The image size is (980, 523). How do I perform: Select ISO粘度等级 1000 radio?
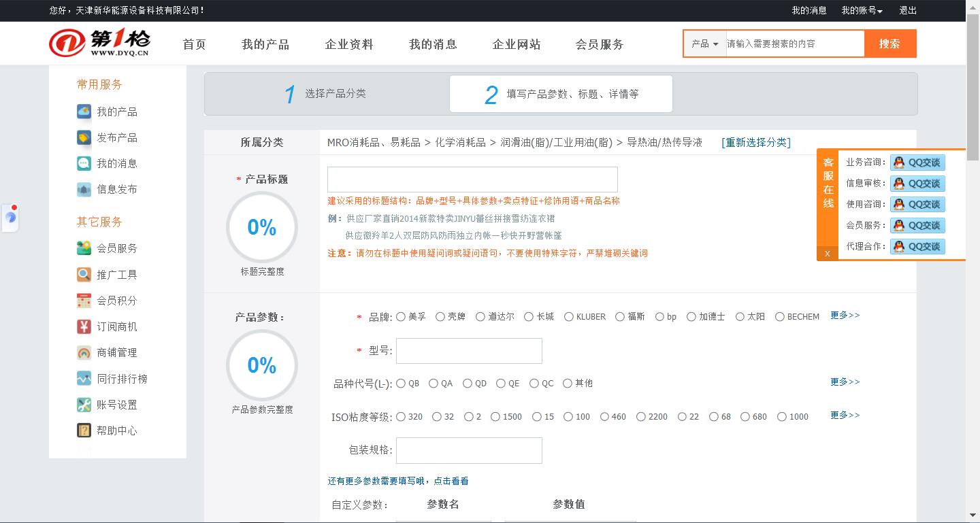pos(782,416)
